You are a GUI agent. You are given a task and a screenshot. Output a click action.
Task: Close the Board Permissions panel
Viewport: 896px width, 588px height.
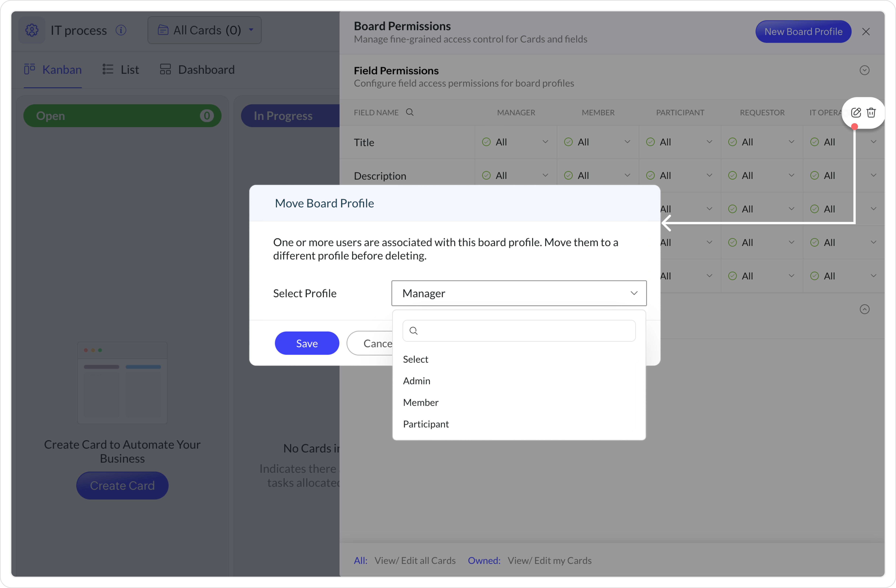coord(866,32)
